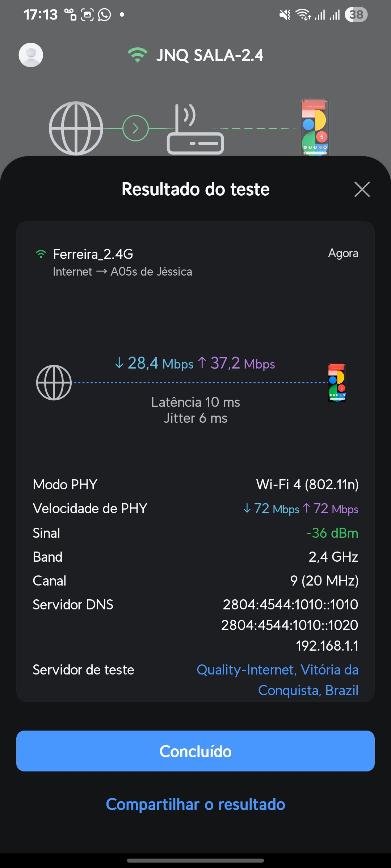Viewport: 391px width, 868px height.
Task: Tap Compartilhar o resultado link
Action: coord(195,804)
